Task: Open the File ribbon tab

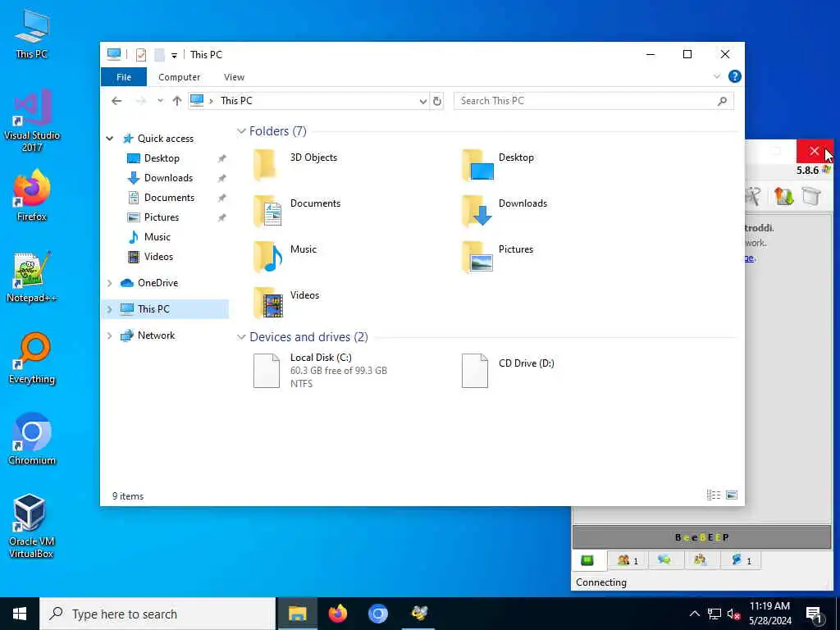Action: pyautogui.click(x=124, y=77)
